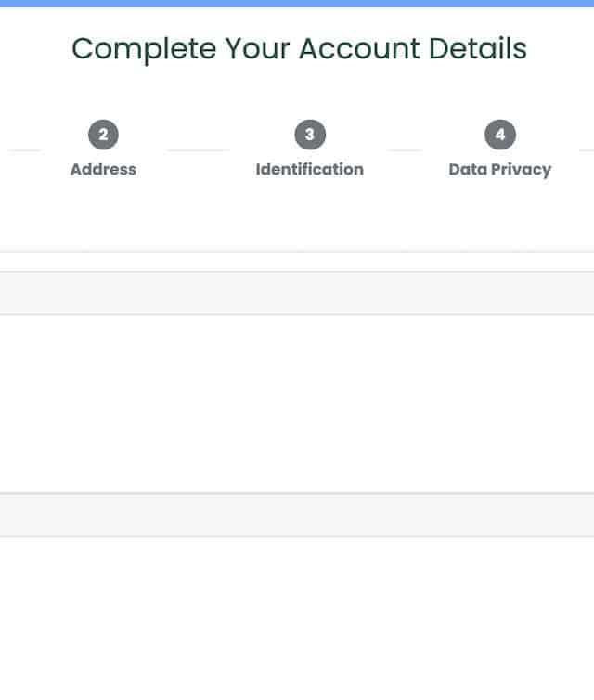594x700 pixels.
Task: Click the connector line between steps 2 and 3
Action: point(198,149)
